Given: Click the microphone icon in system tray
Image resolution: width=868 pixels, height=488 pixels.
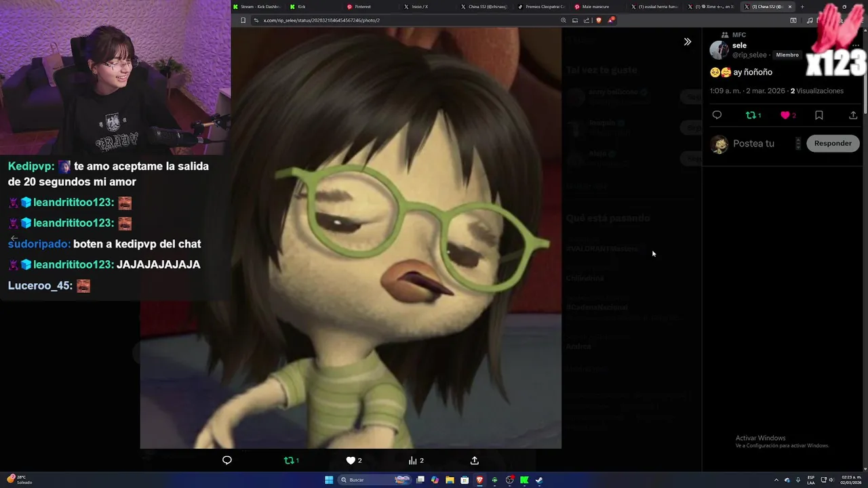Looking at the screenshot, I should pos(798,480).
